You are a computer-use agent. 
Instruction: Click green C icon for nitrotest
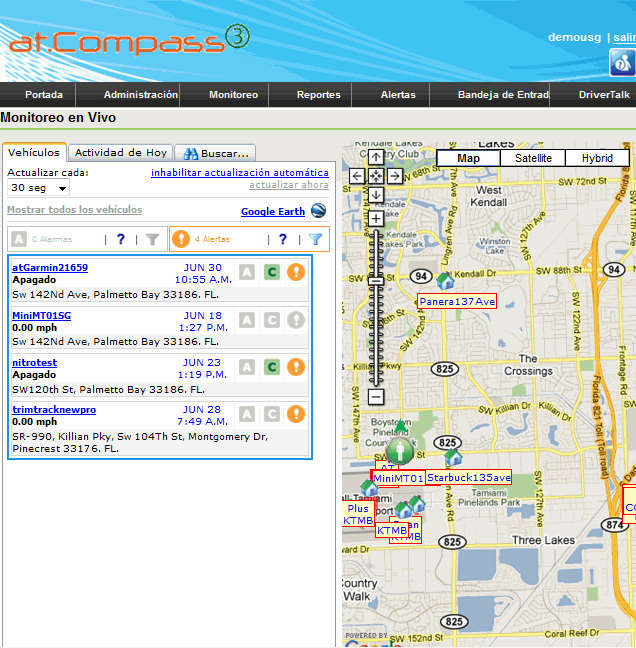271,367
